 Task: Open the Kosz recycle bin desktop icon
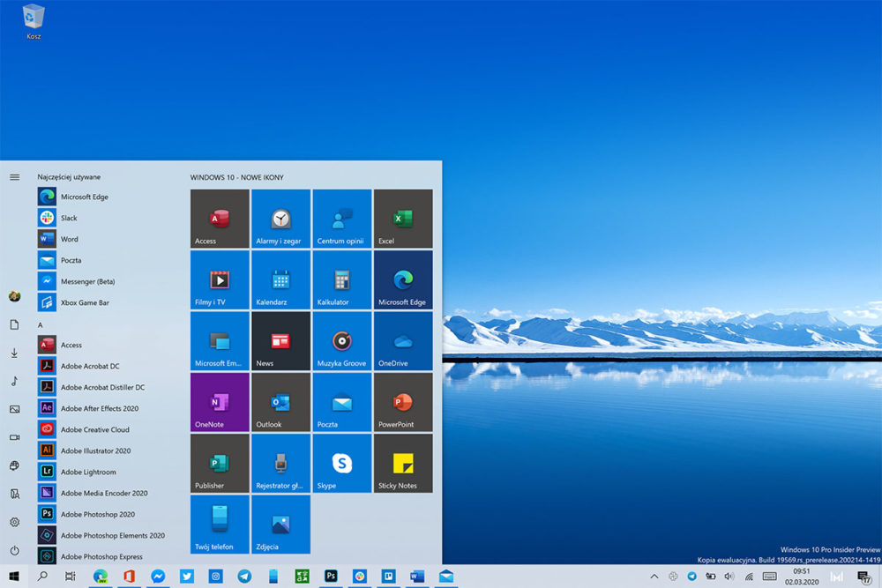[34, 22]
